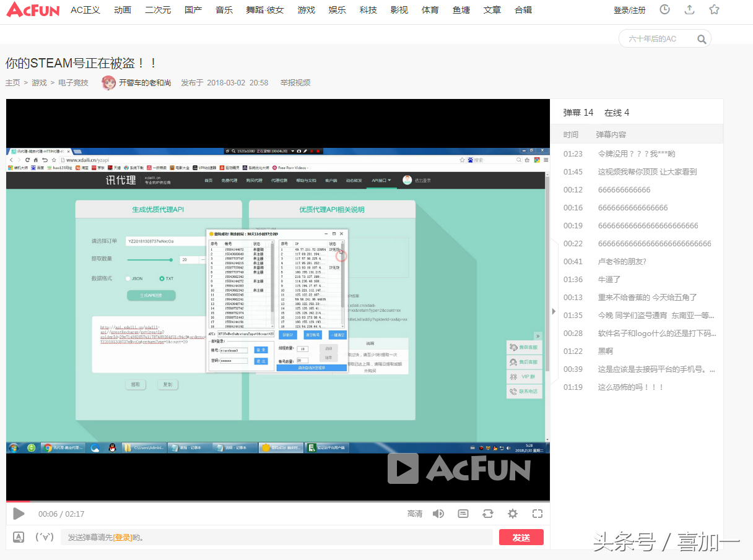This screenshot has height=560, width=753.
Task: Open the 合辑 section
Action: pos(523,10)
